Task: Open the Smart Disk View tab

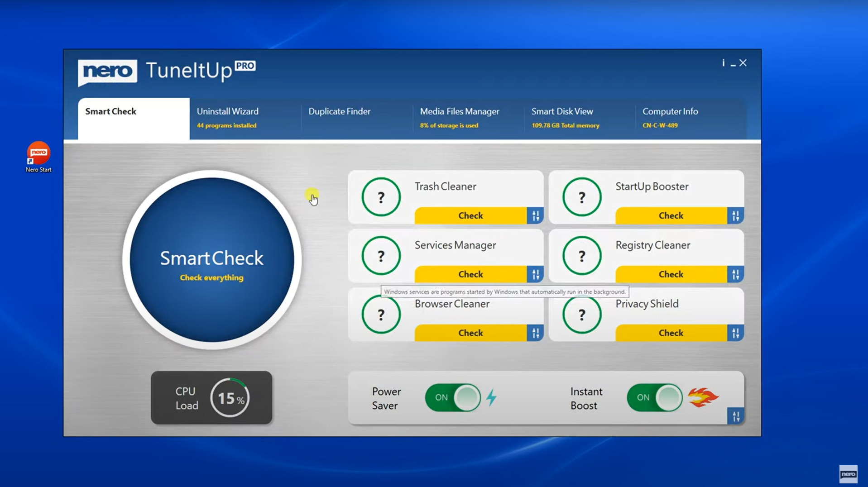Action: coord(580,118)
